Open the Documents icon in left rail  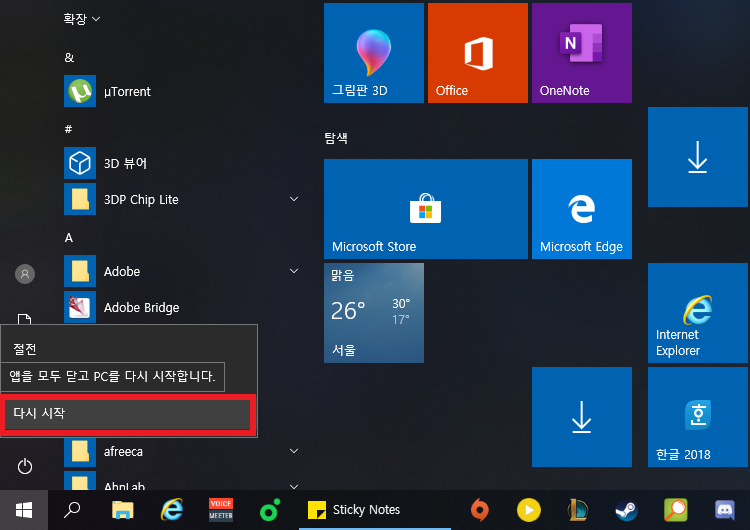pos(24,319)
